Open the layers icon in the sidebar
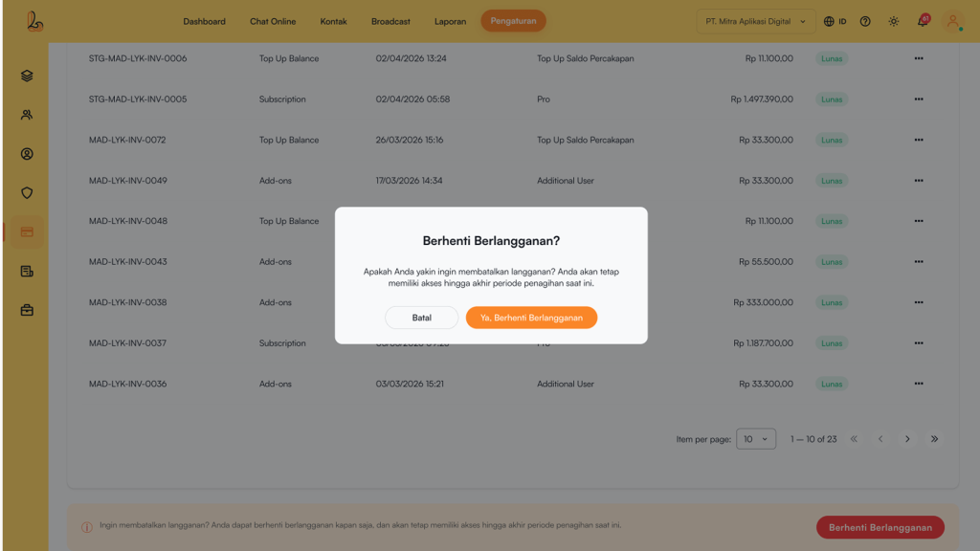The width and height of the screenshot is (980, 551). (x=27, y=76)
